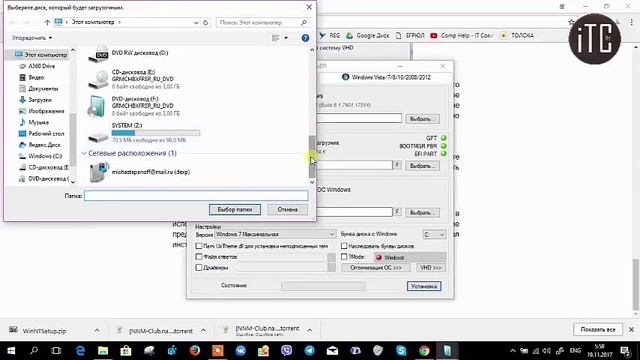This screenshot has height=360, width=640.
Task: Click ENG language indicator in tray
Action: [575, 351]
